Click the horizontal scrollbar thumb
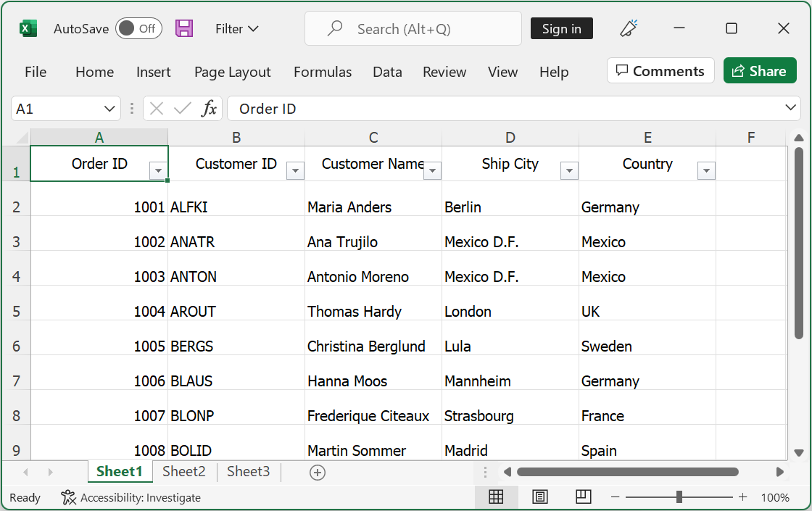This screenshot has height=511, width=812. (628, 472)
